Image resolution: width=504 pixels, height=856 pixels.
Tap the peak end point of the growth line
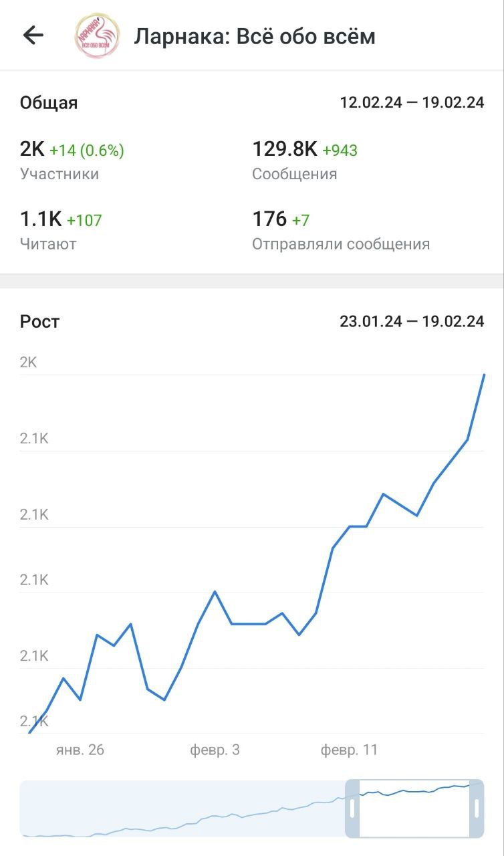tap(483, 374)
